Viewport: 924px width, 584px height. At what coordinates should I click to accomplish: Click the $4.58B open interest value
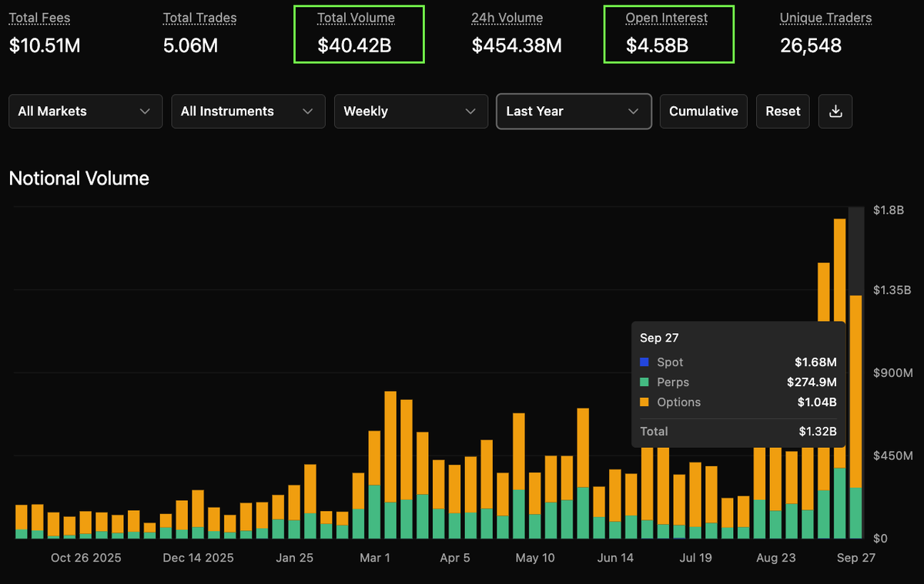[x=657, y=45]
